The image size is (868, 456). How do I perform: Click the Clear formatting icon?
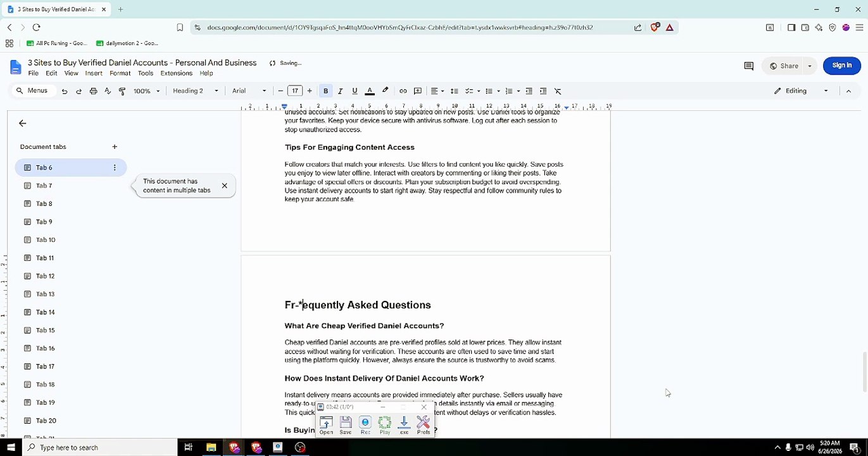coord(558,91)
